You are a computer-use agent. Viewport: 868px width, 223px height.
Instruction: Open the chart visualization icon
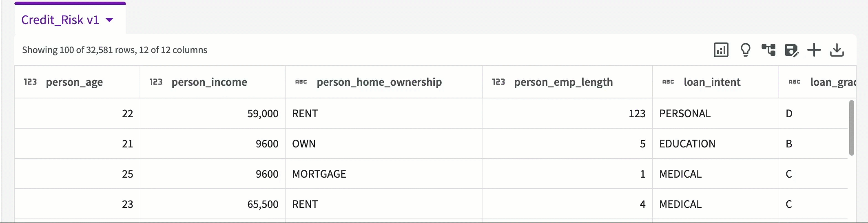[721, 50]
